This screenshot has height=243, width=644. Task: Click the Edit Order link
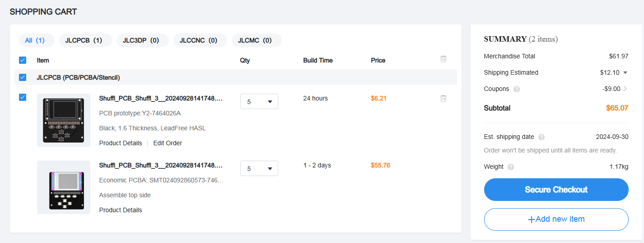pyautogui.click(x=168, y=143)
